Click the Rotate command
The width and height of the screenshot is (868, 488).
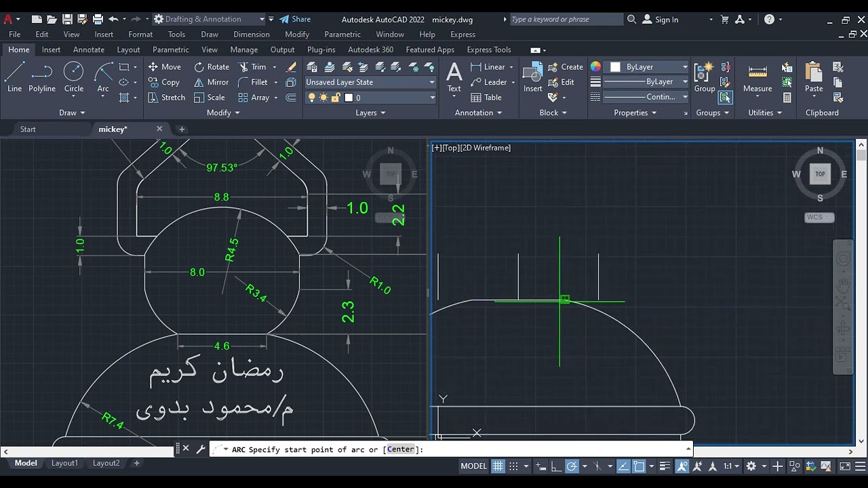click(x=212, y=66)
